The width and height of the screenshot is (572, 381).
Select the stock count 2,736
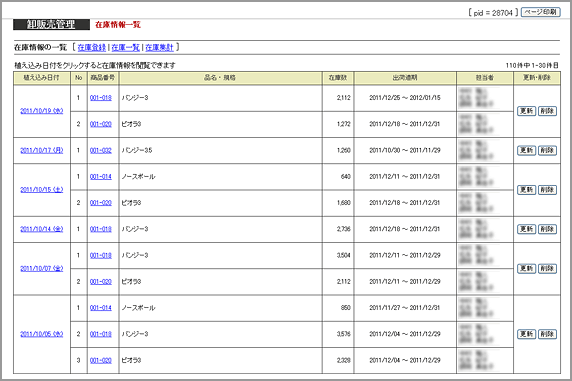[x=344, y=229]
